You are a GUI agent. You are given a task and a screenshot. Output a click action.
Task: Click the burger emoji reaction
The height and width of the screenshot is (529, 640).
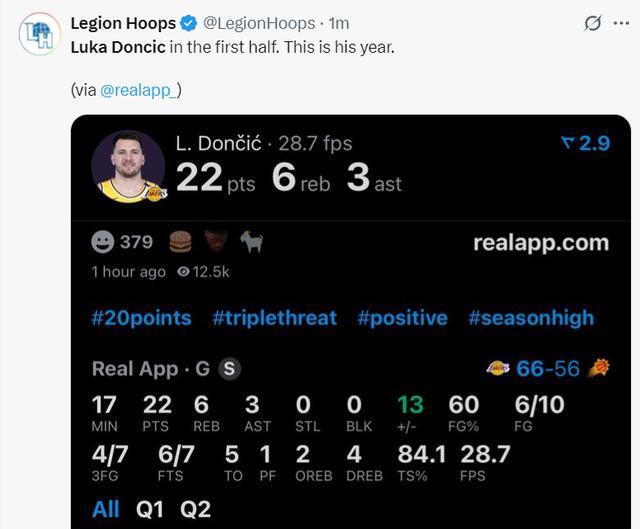[181, 242]
